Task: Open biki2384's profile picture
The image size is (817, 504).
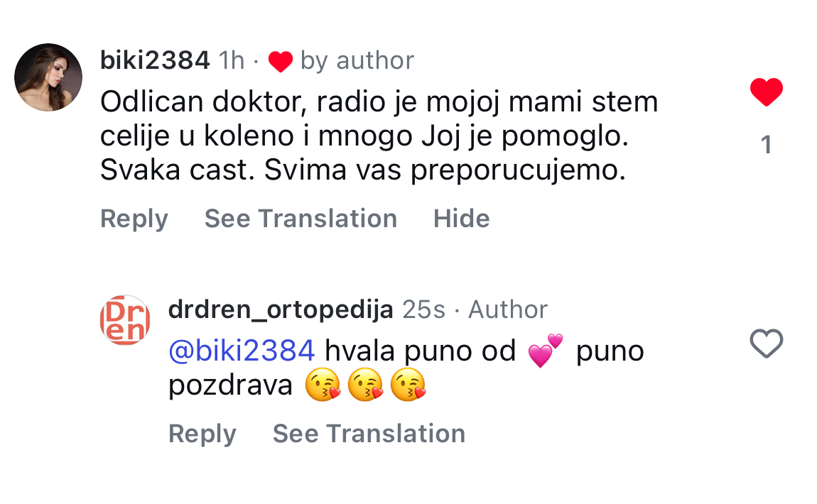Action: coord(48,77)
